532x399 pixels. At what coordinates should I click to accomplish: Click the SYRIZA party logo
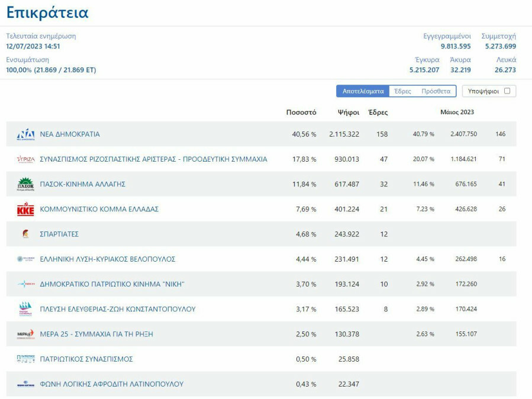[x=25, y=159]
